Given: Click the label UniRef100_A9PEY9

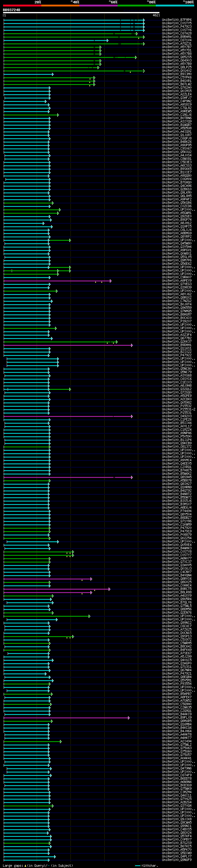Looking at the screenshot, I should (177, 281).
